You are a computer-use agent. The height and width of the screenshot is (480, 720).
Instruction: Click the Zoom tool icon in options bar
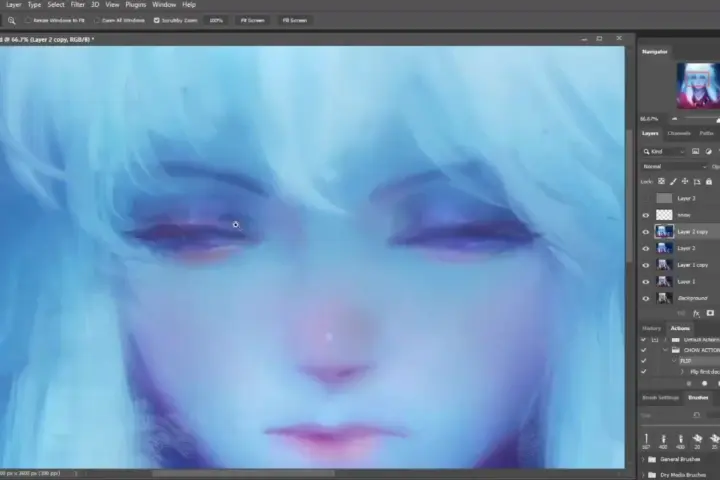point(11,21)
